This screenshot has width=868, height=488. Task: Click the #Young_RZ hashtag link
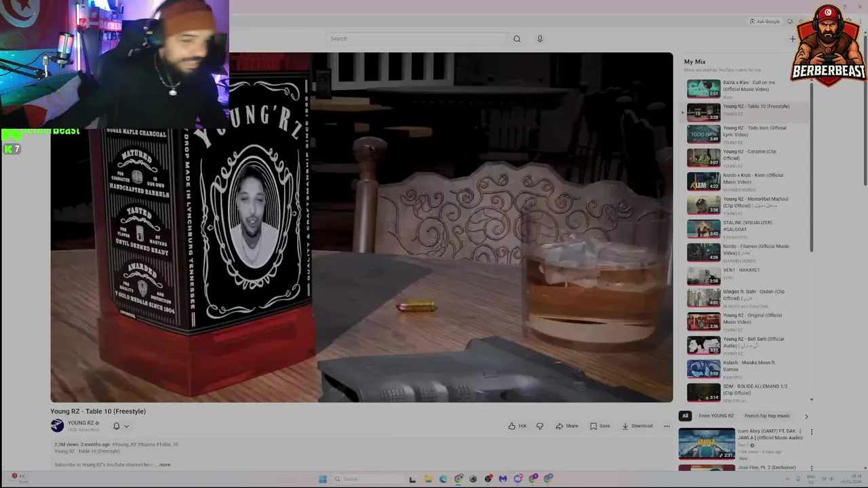pyautogui.click(x=124, y=445)
